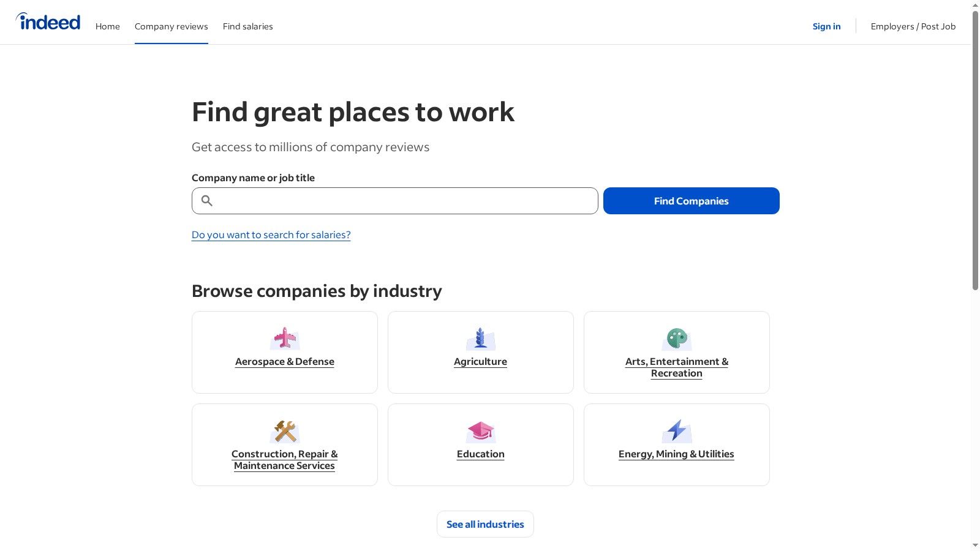Open Employers / Post Job

pos(913,26)
